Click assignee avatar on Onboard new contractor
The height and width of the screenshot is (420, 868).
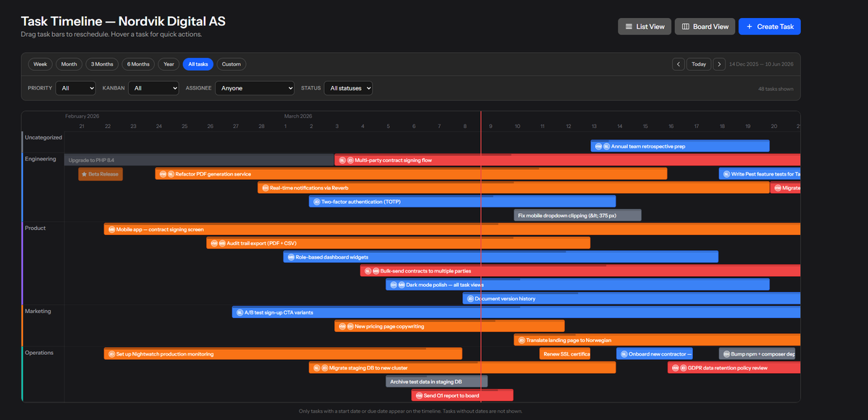(624, 354)
